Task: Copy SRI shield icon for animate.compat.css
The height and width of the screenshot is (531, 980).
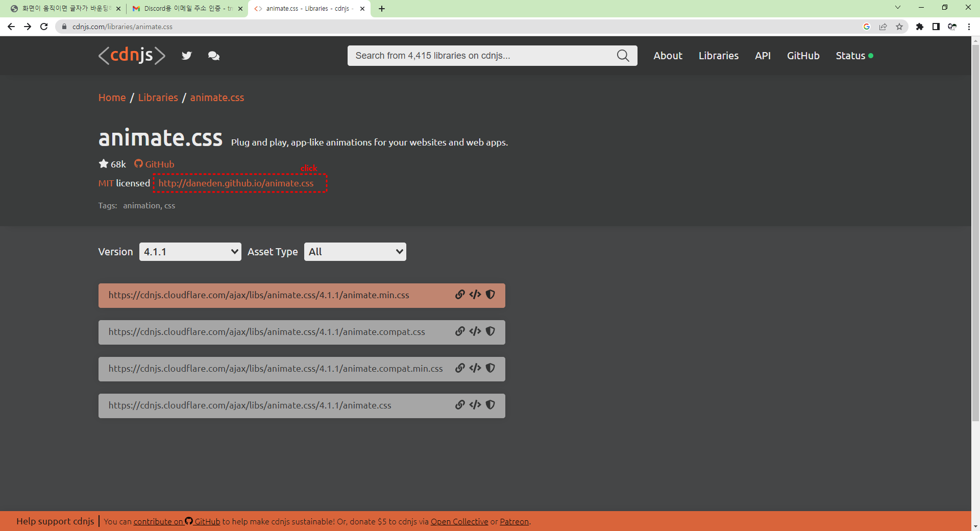Action: (x=491, y=331)
